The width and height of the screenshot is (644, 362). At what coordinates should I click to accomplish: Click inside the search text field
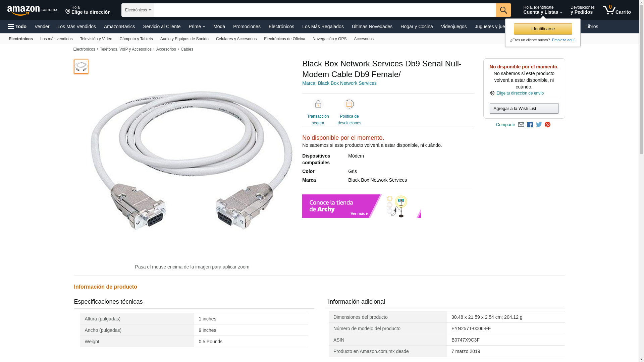pyautogui.click(x=325, y=10)
